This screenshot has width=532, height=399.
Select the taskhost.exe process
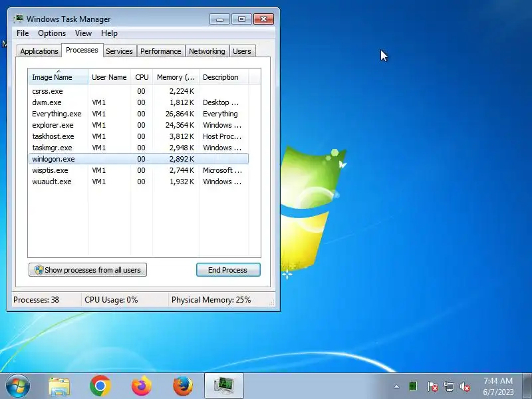click(x=139, y=136)
